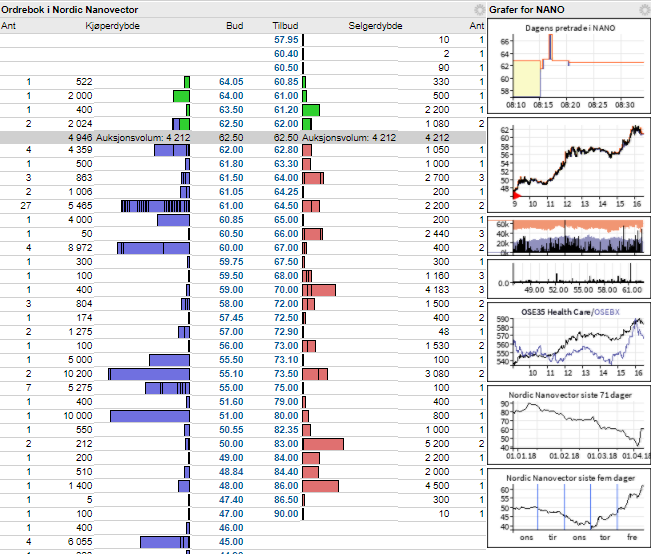Open the intraday NANO price chart
656x554 pixels.
(569, 165)
